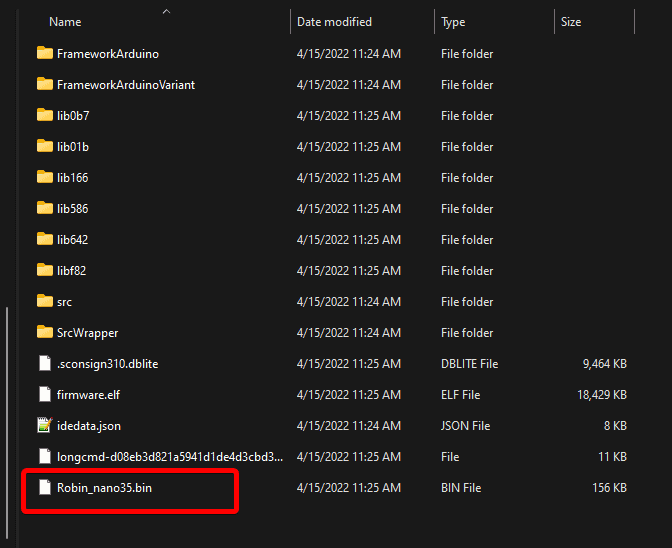Click the lib0b7 folder name
Image resolution: width=672 pixels, height=548 pixels.
pyautogui.click(x=73, y=116)
